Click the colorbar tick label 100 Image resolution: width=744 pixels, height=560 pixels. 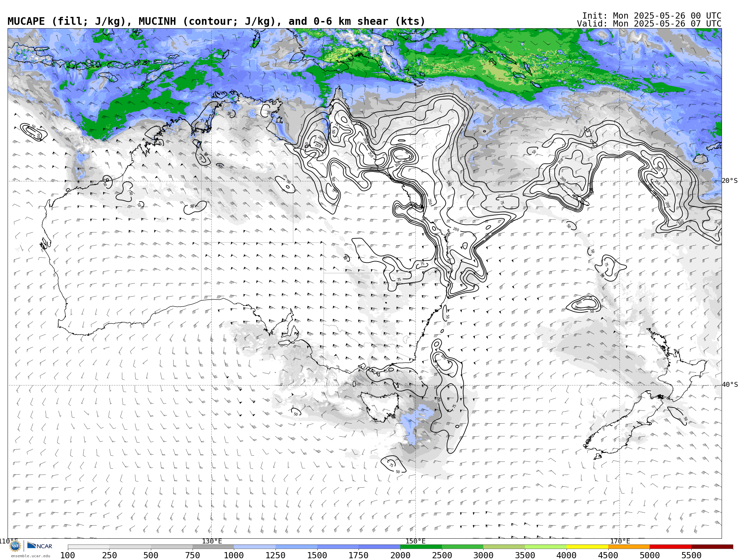[68, 555]
